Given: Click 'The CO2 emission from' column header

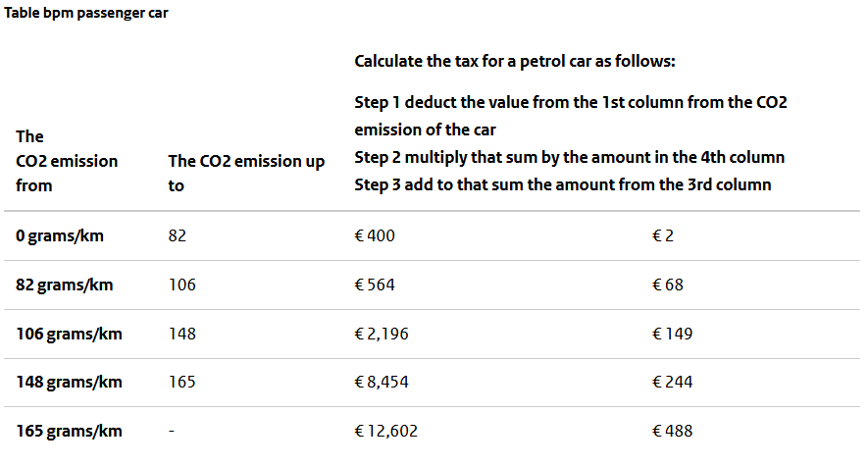Looking at the screenshot, I should [67, 161].
